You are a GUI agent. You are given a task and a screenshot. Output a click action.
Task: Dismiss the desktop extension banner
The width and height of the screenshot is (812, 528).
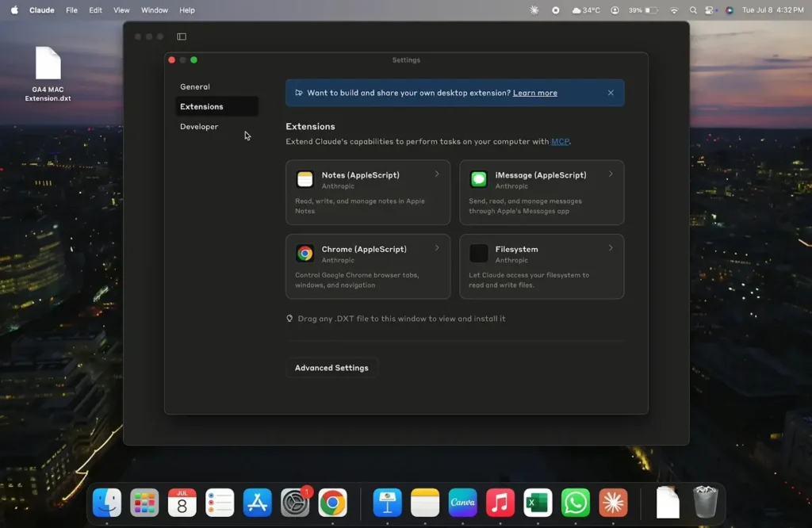coord(611,93)
